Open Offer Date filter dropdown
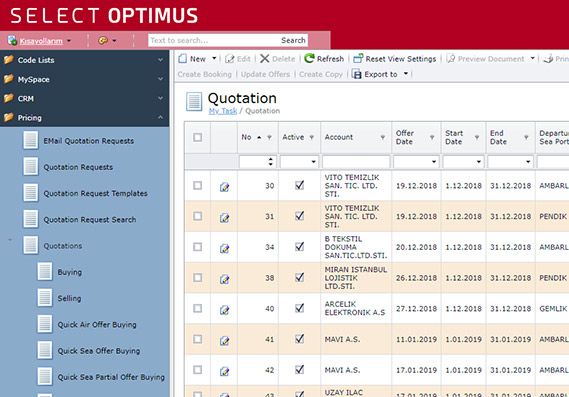This screenshot has width=569, height=397. coord(434,162)
